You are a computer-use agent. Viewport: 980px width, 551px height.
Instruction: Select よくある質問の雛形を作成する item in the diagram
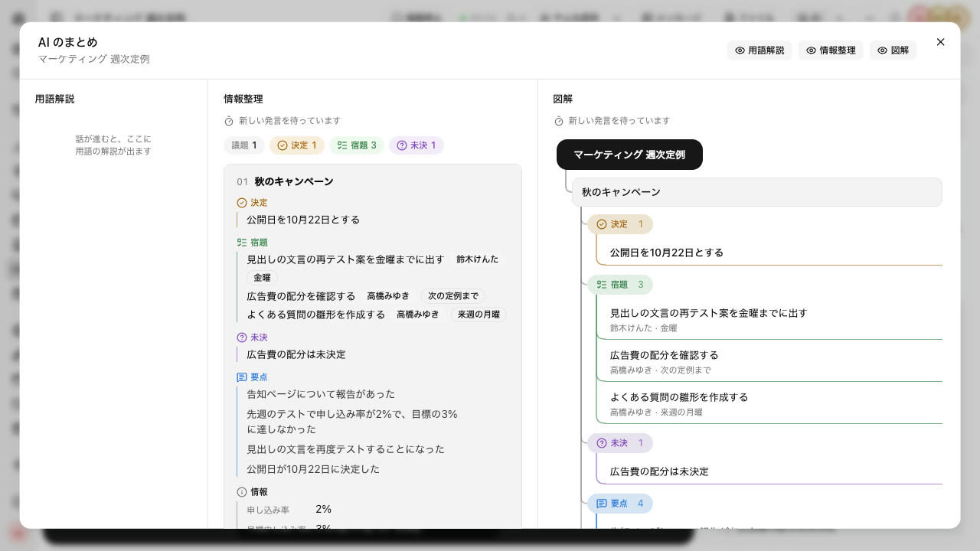(x=769, y=403)
